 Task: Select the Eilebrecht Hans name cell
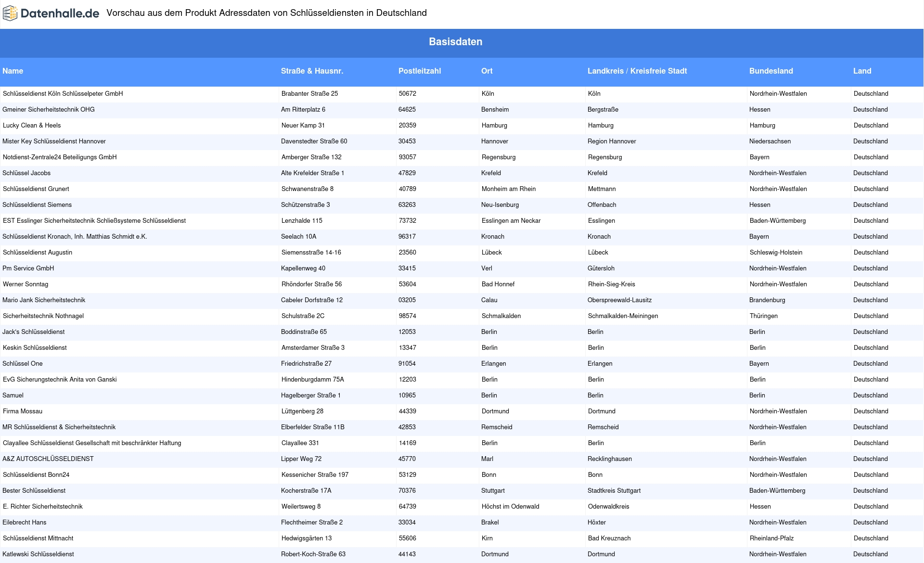click(x=25, y=523)
